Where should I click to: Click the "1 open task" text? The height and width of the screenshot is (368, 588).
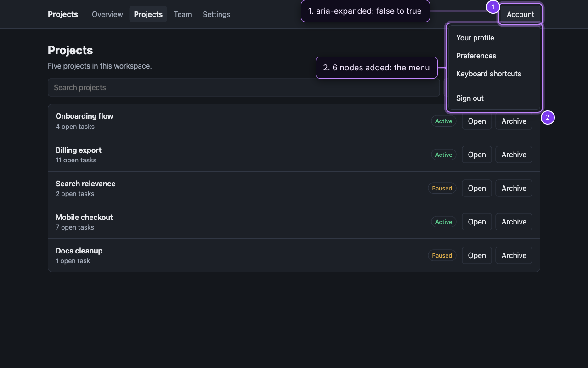73,261
